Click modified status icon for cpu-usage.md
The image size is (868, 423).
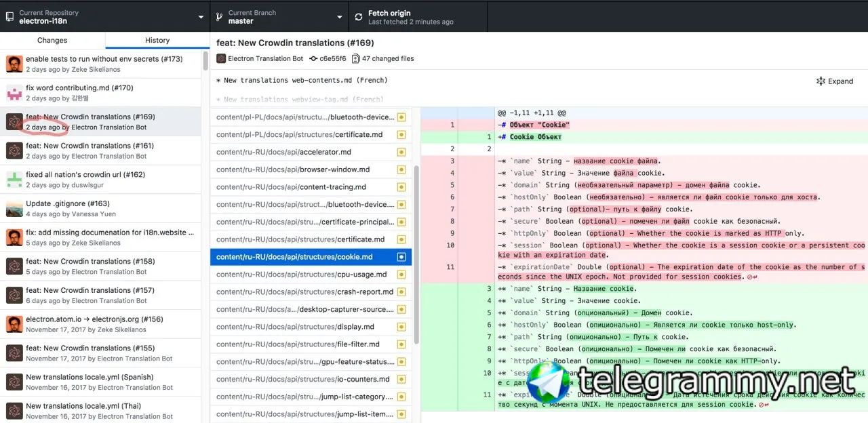pos(401,275)
